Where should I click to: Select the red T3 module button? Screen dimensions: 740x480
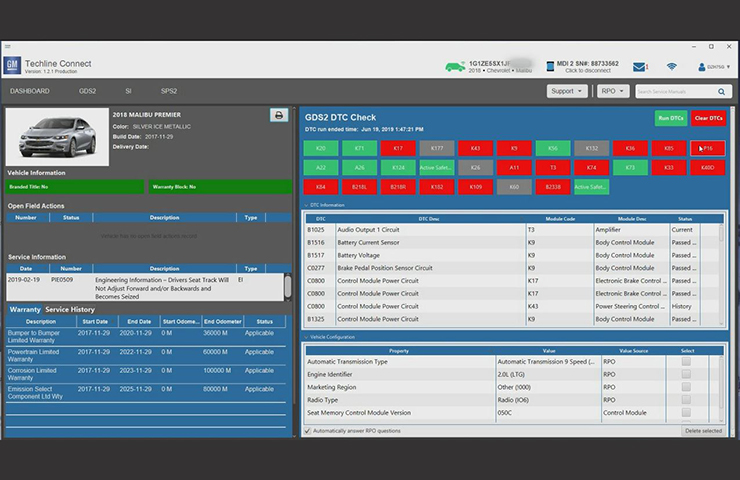click(553, 168)
